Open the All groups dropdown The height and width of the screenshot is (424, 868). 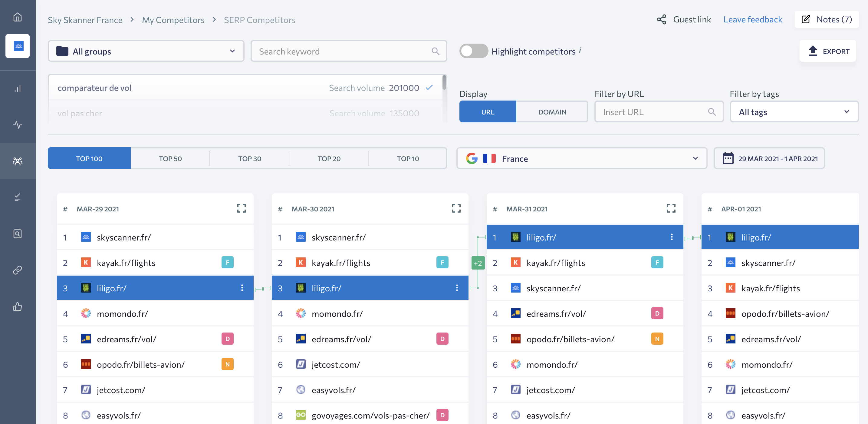coord(146,51)
